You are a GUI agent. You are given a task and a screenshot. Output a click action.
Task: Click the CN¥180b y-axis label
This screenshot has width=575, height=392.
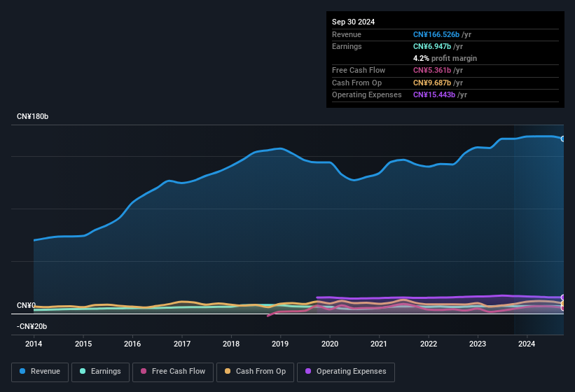[33, 116]
